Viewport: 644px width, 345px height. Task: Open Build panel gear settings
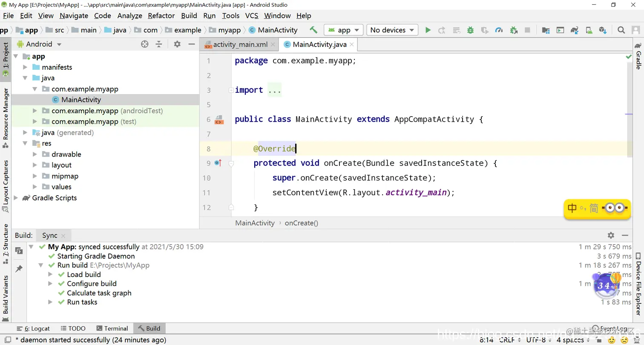pos(611,235)
